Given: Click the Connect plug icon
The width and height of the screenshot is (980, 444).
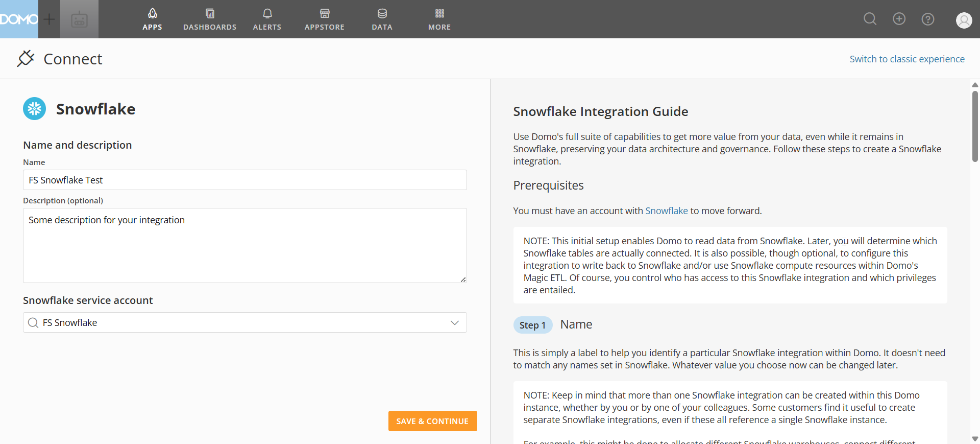Looking at the screenshot, I should click(x=26, y=59).
